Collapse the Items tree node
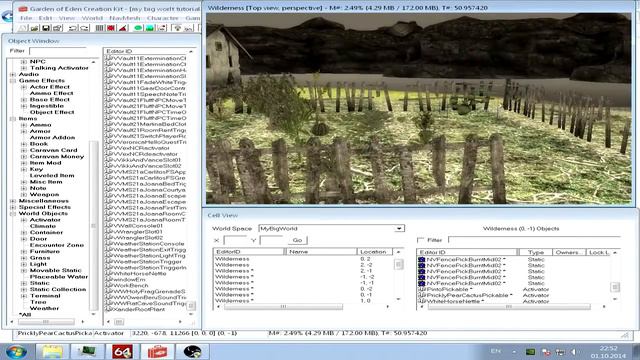Screen dimensions: 640x360 point(13,119)
